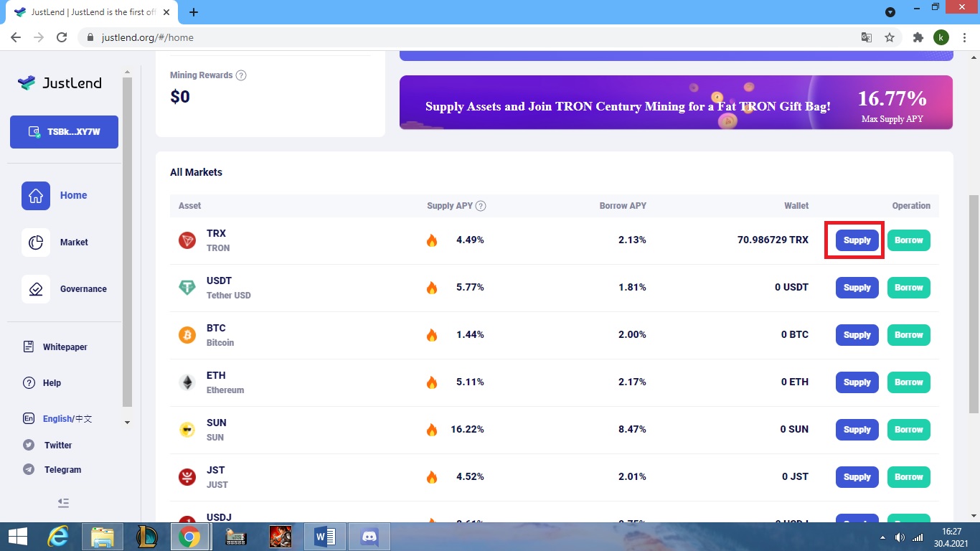The height and width of the screenshot is (551, 980).
Task: Click the wallet address TSBk...XY7W button
Action: (x=64, y=132)
